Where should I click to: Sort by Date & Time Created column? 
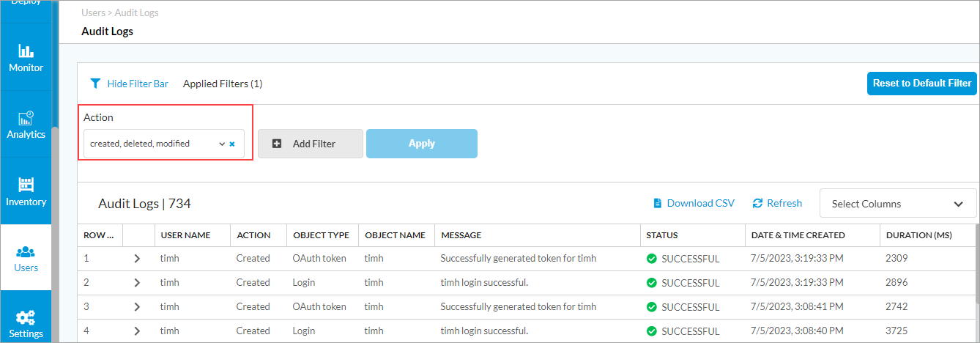(x=797, y=235)
